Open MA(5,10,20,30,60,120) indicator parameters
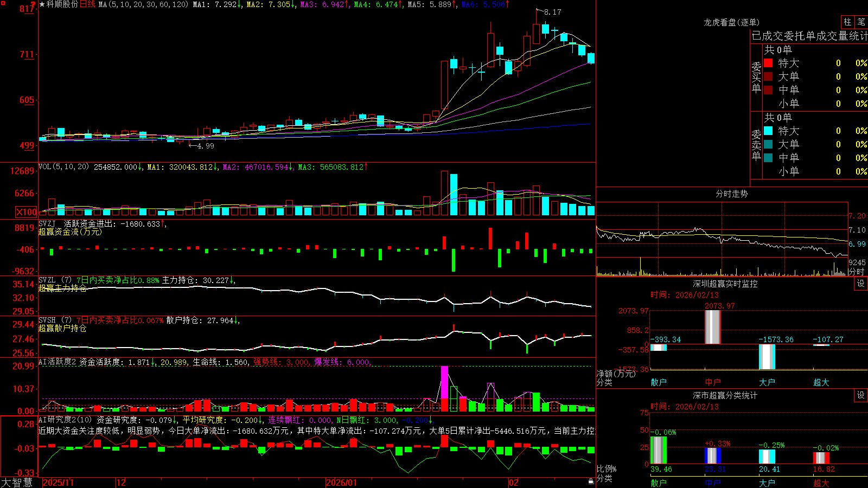This screenshot has height=488, width=868. tap(143, 4)
